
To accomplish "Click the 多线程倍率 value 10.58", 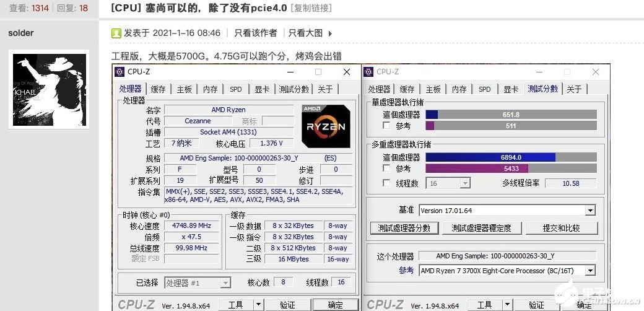I will coord(570,183).
